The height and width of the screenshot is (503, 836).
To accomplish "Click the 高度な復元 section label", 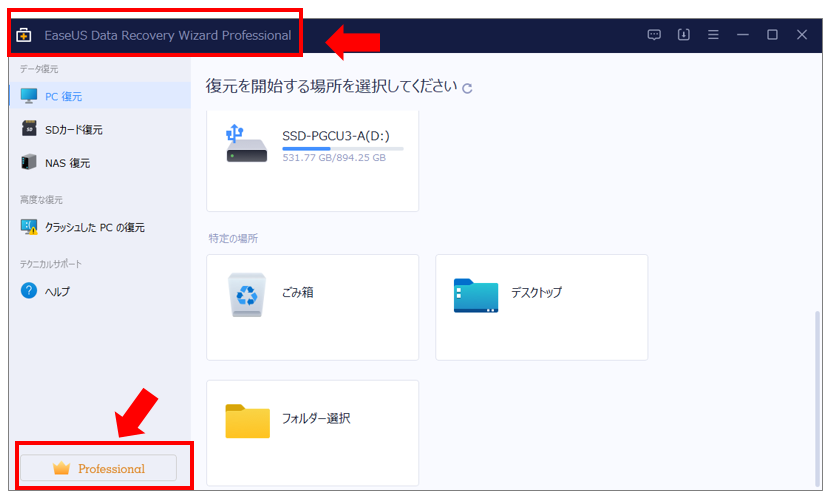I will [41, 199].
